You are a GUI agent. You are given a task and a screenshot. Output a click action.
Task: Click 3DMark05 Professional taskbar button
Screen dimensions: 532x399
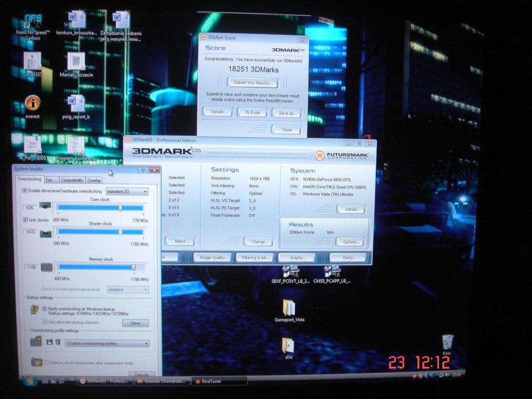104,381
